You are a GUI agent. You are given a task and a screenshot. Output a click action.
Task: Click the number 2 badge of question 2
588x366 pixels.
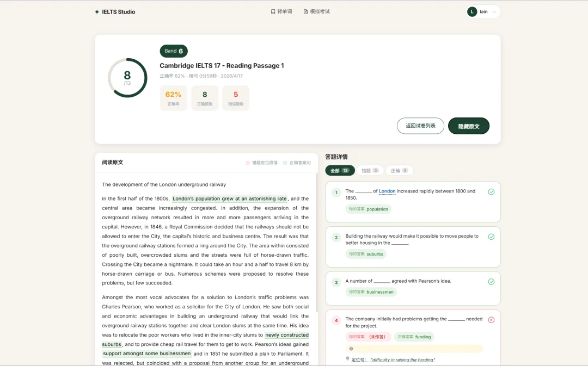click(x=336, y=238)
